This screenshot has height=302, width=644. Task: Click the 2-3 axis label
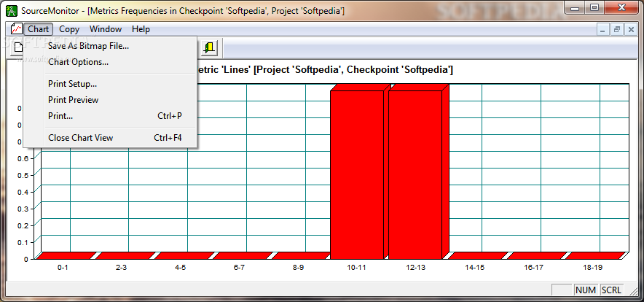point(121,268)
